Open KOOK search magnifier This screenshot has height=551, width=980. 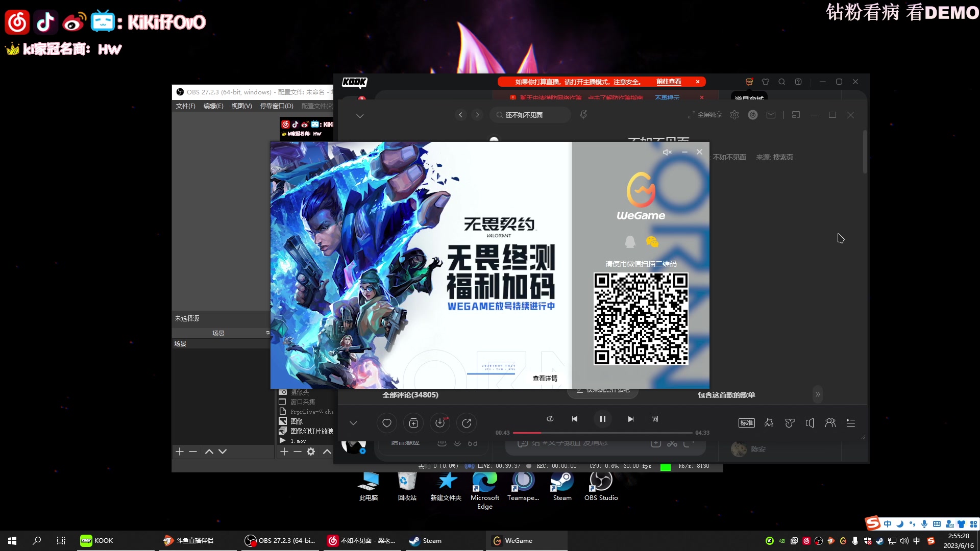click(782, 82)
